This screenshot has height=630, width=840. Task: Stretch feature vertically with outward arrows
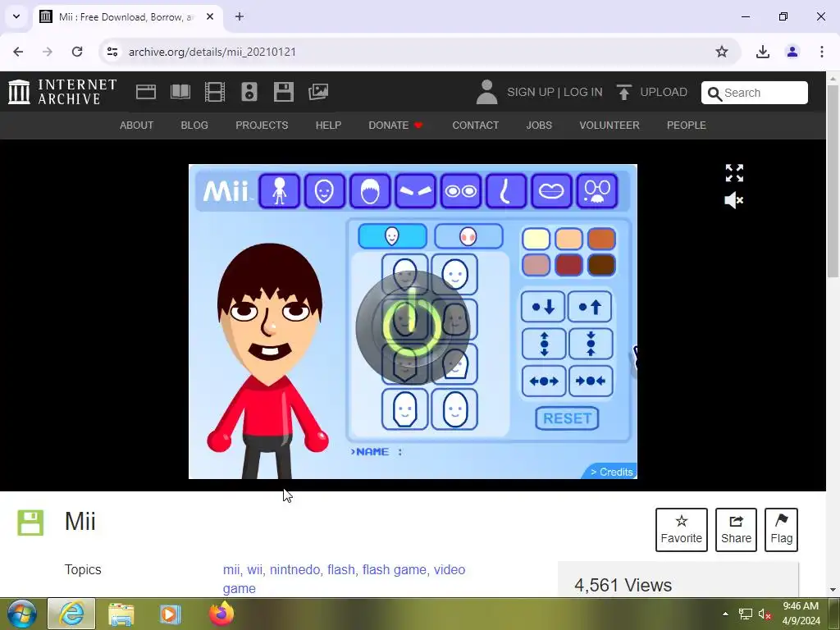tap(544, 344)
